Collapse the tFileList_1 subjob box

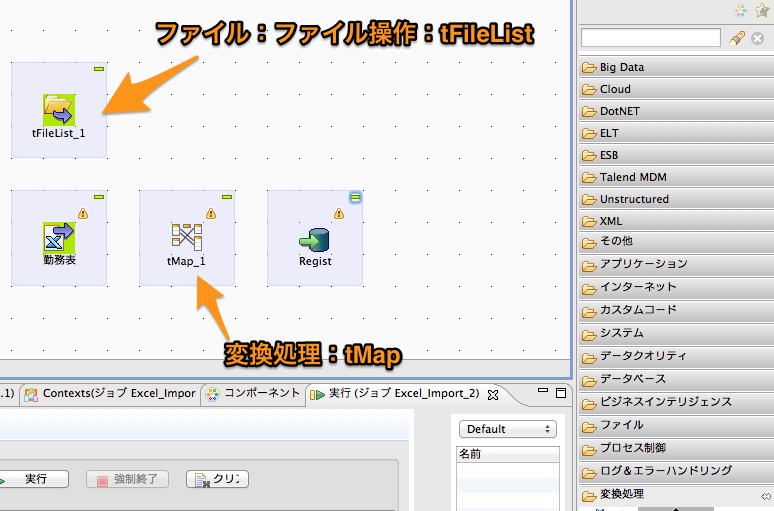[x=99, y=69]
